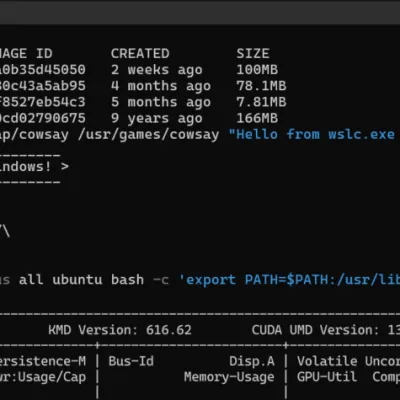
Task: Click the 100MB size value
Action: [x=257, y=70]
